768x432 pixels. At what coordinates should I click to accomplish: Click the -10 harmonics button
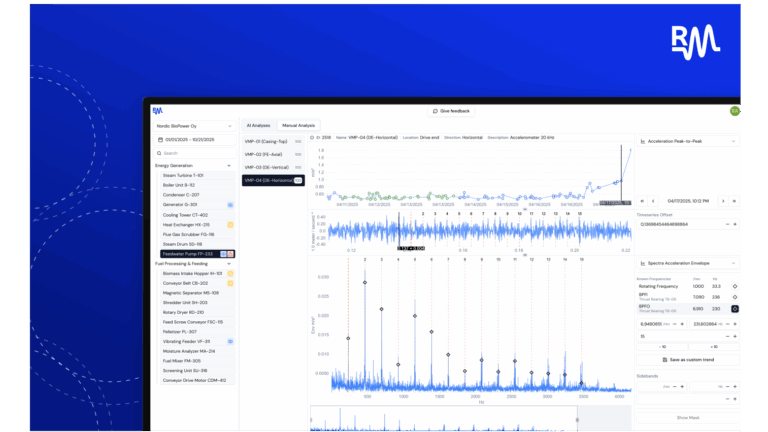click(662, 347)
